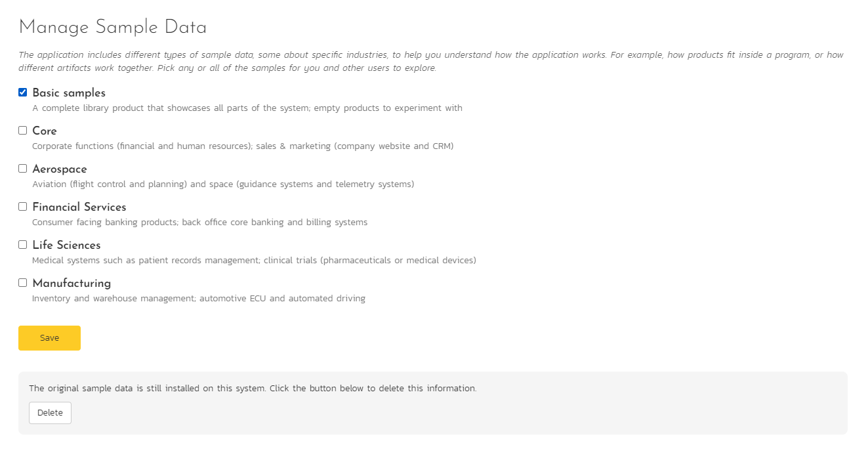The height and width of the screenshot is (451, 868).
Task: Click the 'Core' label text
Action: point(45,131)
